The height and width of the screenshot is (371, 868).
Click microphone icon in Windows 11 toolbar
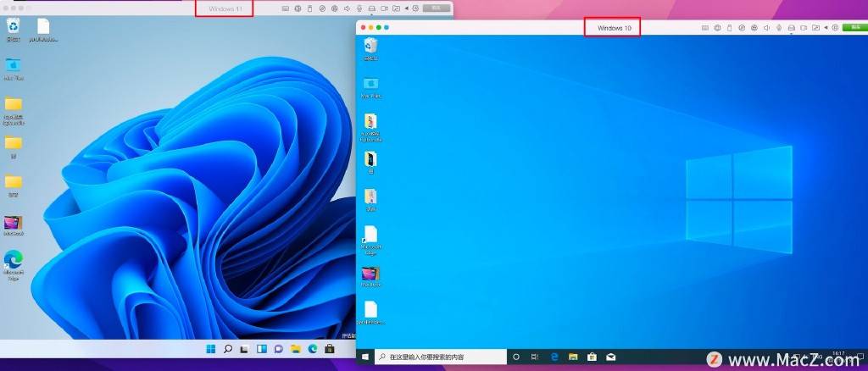click(359, 8)
